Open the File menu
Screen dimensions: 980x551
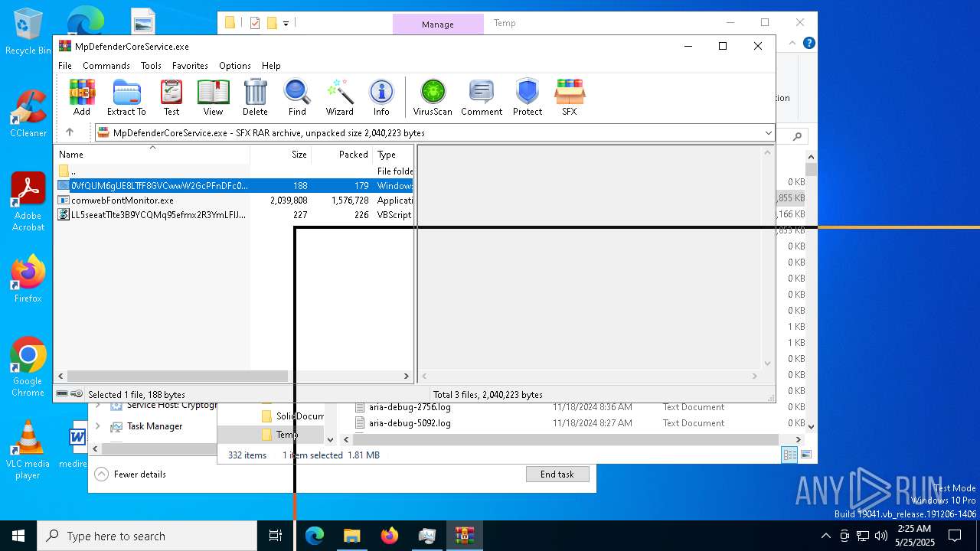tap(65, 66)
